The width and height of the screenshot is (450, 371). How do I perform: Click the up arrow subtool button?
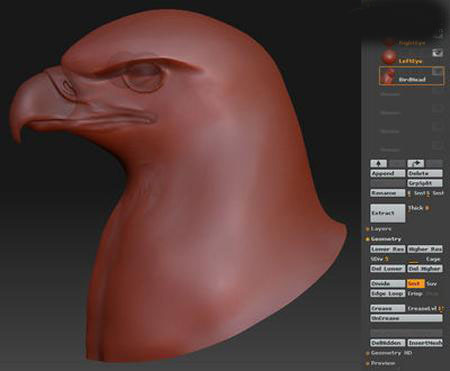[x=379, y=163]
